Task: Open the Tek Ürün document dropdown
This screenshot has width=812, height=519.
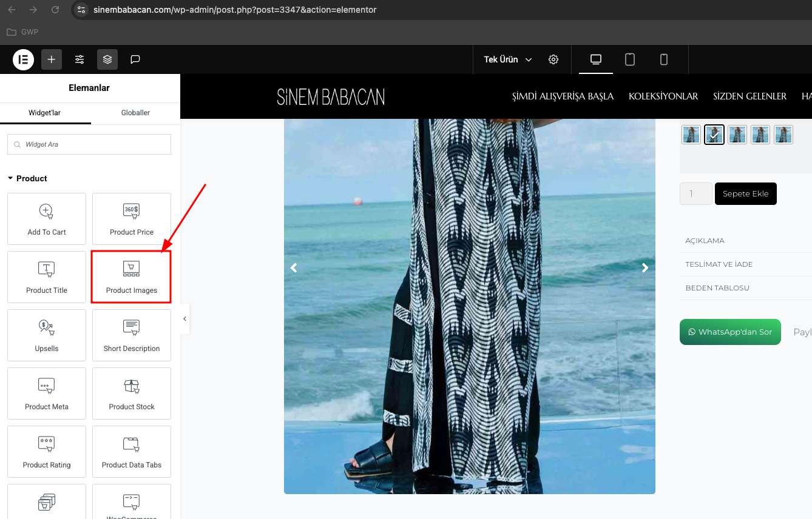Action: pyautogui.click(x=508, y=59)
